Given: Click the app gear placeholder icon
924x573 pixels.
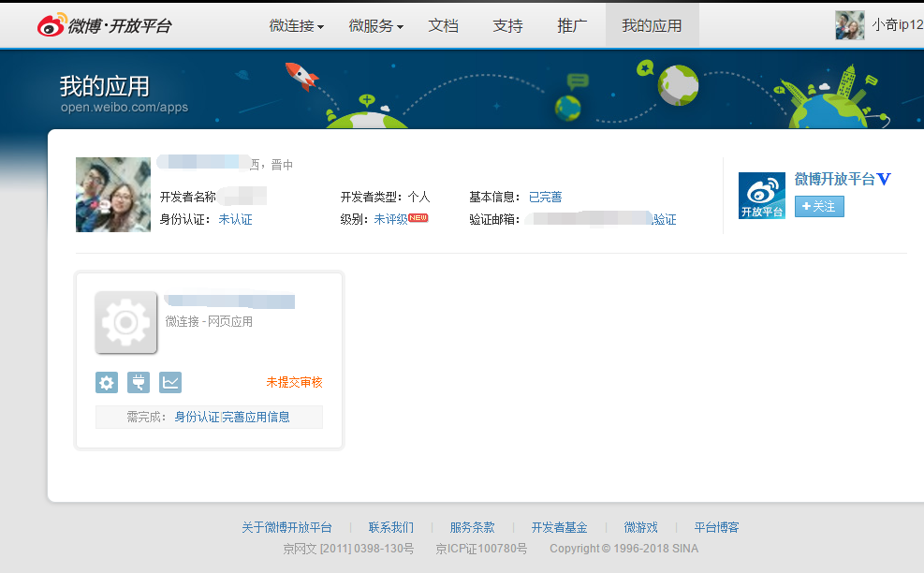Looking at the screenshot, I should coord(126,322).
